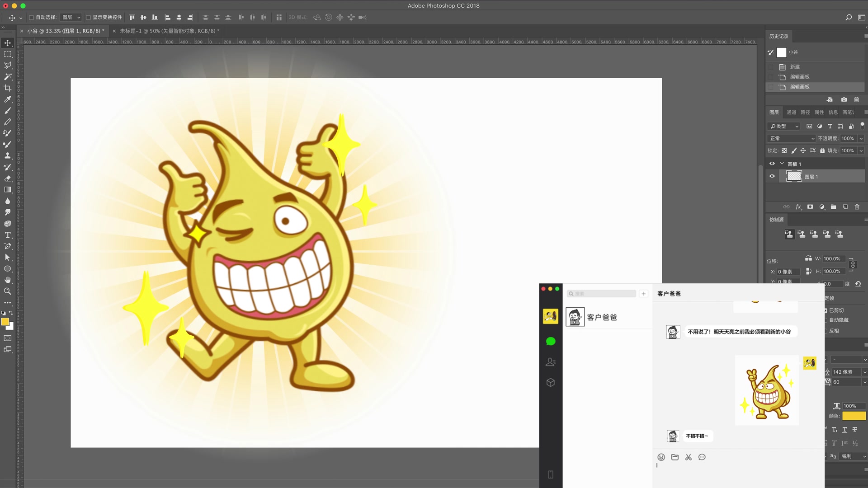This screenshot has height=488, width=868.
Task: Create a new layer icon
Action: [x=845, y=207]
